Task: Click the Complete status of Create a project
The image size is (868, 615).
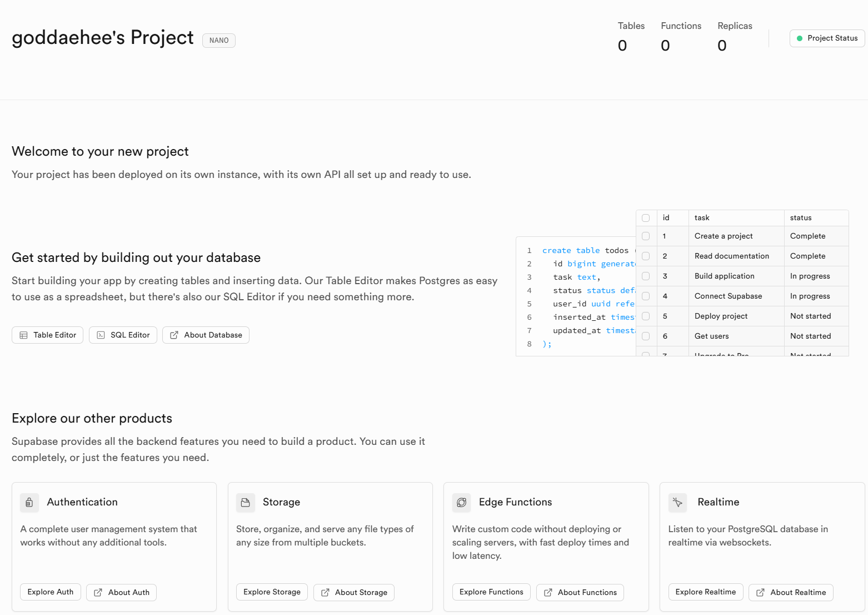Action: click(x=816, y=236)
